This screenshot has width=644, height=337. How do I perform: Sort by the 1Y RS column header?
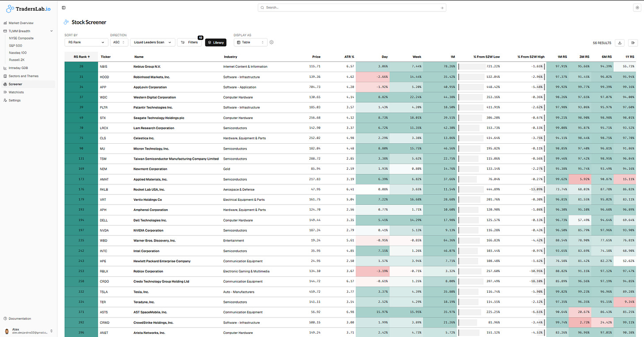click(629, 57)
